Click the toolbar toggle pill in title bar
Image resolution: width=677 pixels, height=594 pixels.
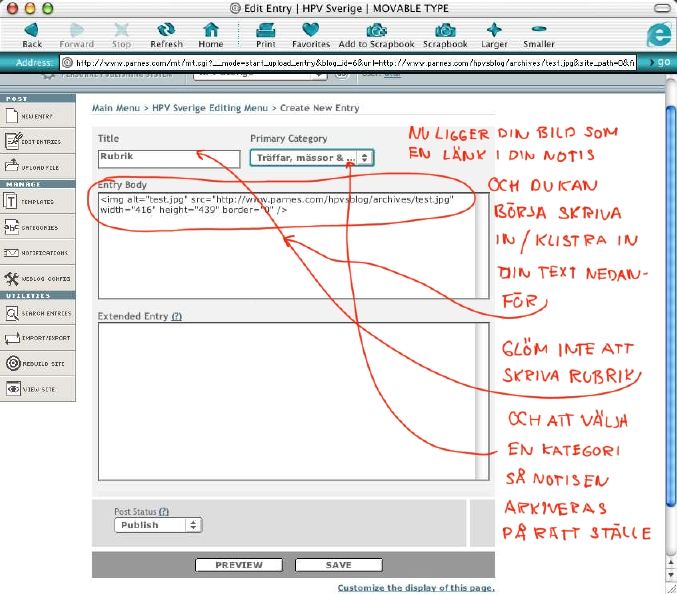point(662,8)
